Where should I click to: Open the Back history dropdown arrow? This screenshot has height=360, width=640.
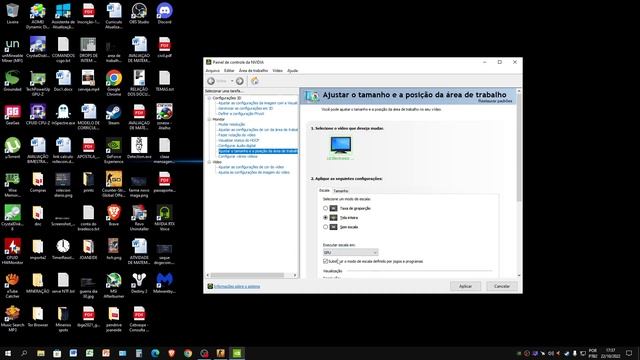(x=232, y=81)
